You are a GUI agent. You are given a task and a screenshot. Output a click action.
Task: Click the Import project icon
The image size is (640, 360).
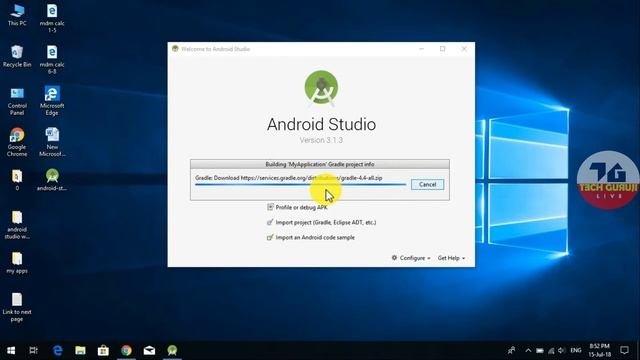click(270, 222)
